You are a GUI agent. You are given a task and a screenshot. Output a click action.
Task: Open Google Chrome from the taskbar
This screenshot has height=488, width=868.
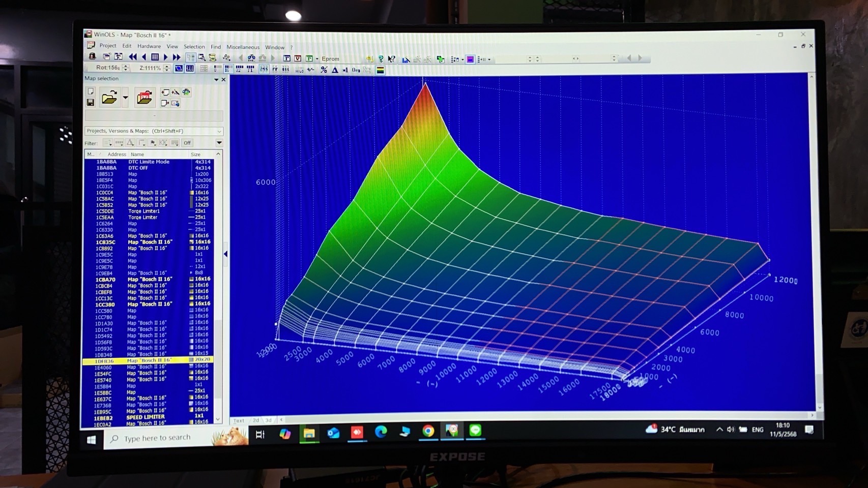pos(428,431)
